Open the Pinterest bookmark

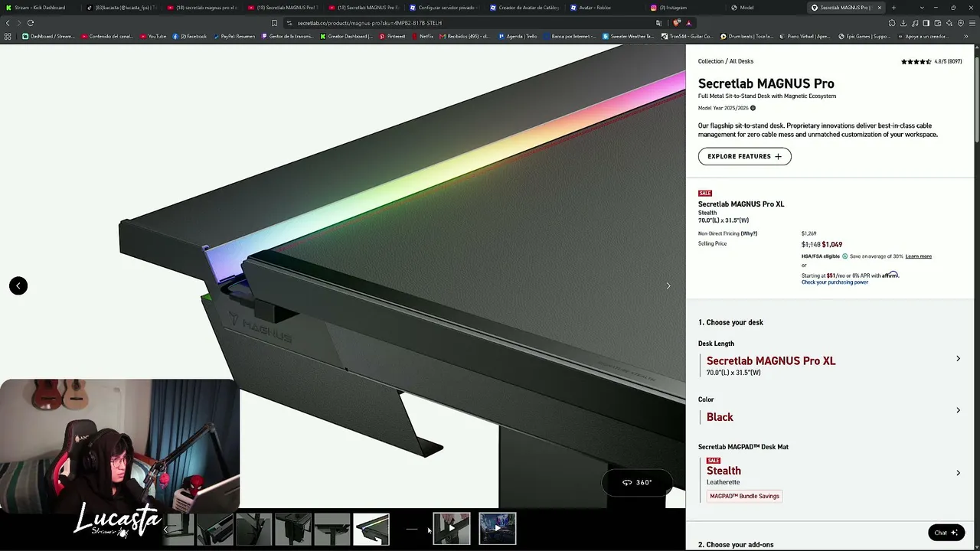[x=393, y=36]
